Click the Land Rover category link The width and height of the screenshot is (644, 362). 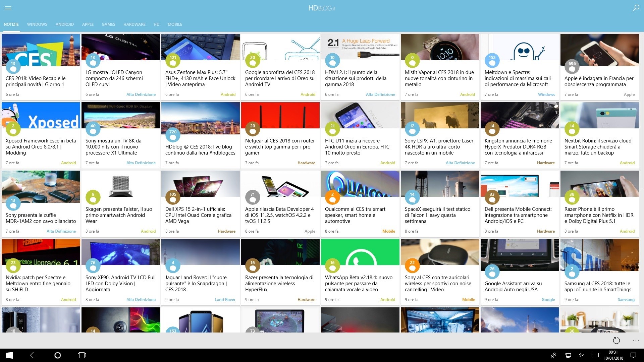225,300
